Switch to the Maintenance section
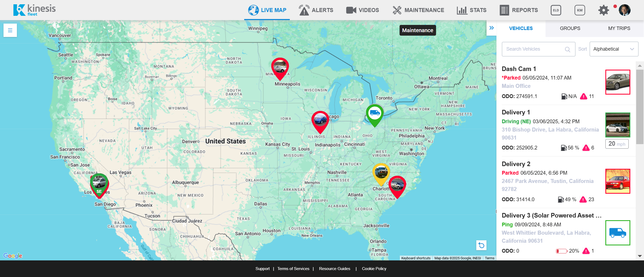The image size is (644, 277). tap(418, 10)
